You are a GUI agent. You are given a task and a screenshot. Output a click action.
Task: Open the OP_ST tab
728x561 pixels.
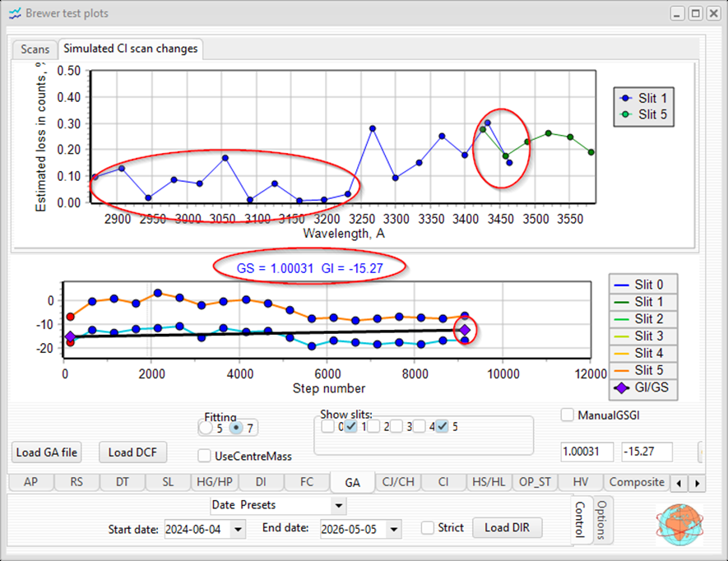tap(535, 482)
